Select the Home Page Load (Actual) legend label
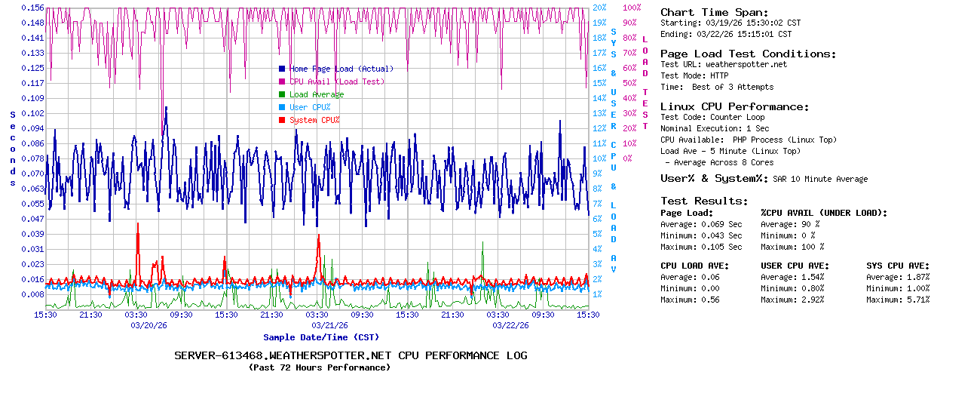This screenshot has height=415, width=980. click(x=341, y=69)
